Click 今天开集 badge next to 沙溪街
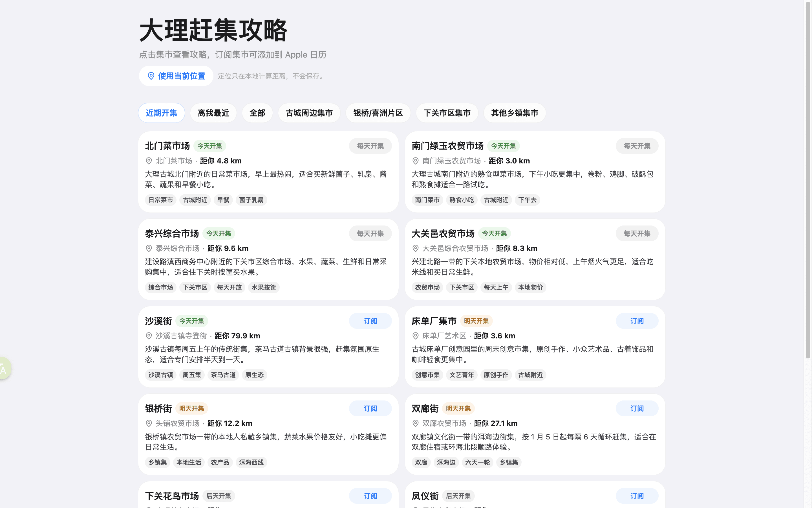The width and height of the screenshot is (812, 508). 192,321
